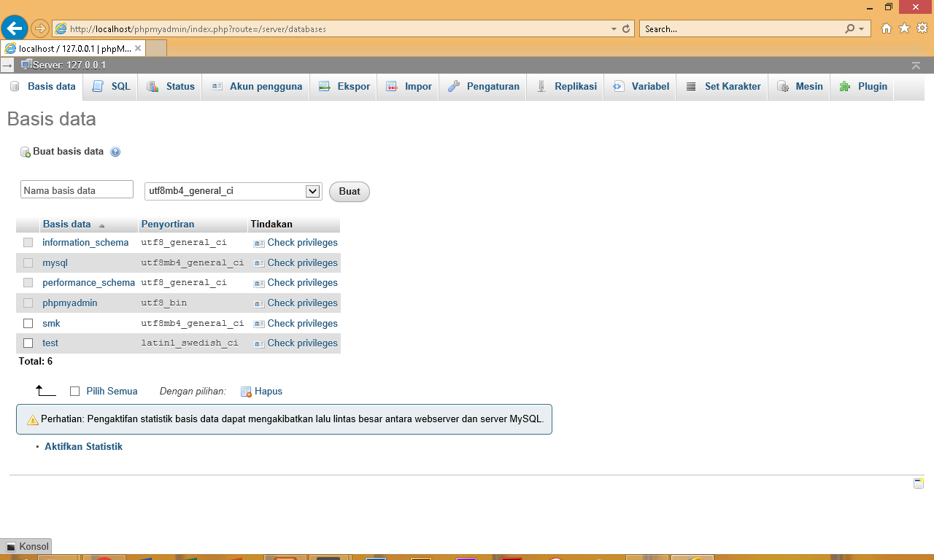Click the Buat button
The height and width of the screenshot is (560, 934).
tap(350, 192)
